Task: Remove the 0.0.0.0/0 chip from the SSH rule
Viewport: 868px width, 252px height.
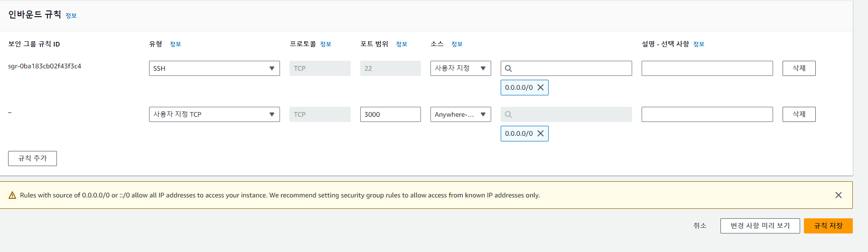Action: pyautogui.click(x=540, y=87)
